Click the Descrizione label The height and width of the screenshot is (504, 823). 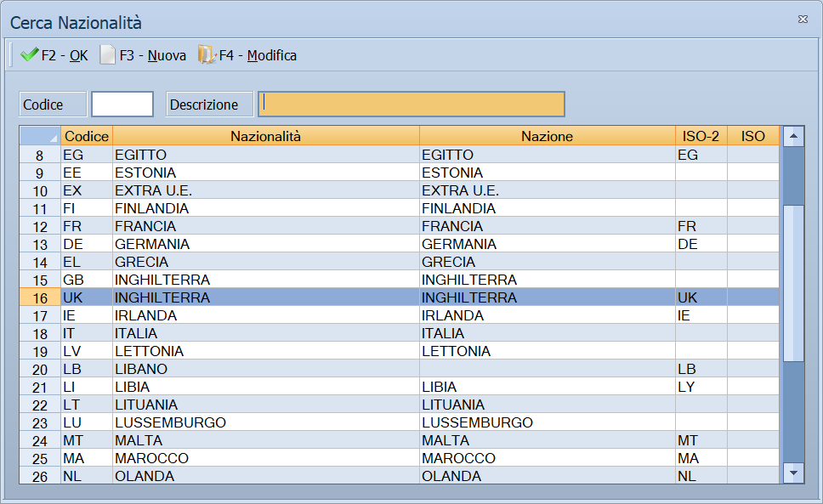tap(209, 104)
